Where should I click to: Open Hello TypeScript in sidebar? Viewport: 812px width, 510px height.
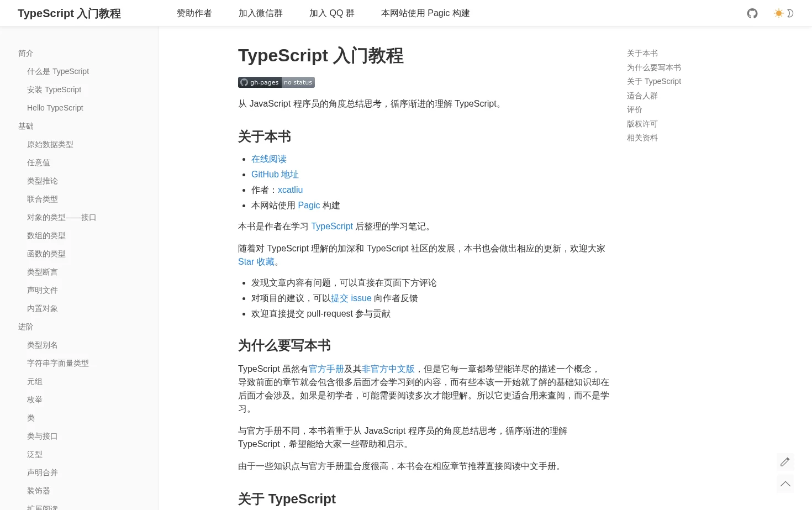[x=55, y=108]
